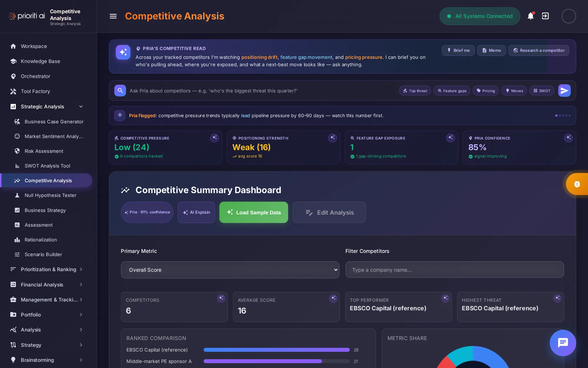Screen dimensions: 588x368
Task: Click the Knowledge Base graduation cap icon
Action: [x=13, y=61]
